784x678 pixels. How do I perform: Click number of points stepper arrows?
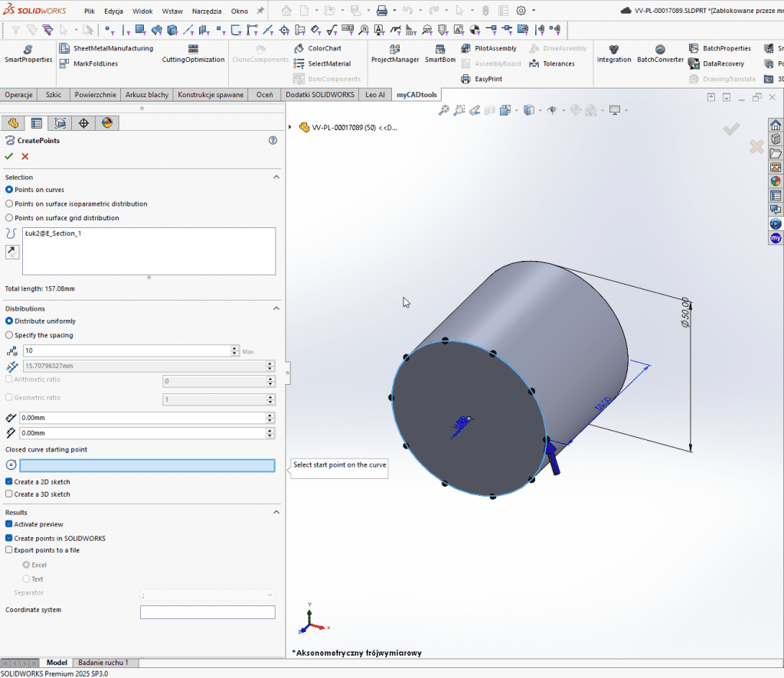tap(234, 350)
